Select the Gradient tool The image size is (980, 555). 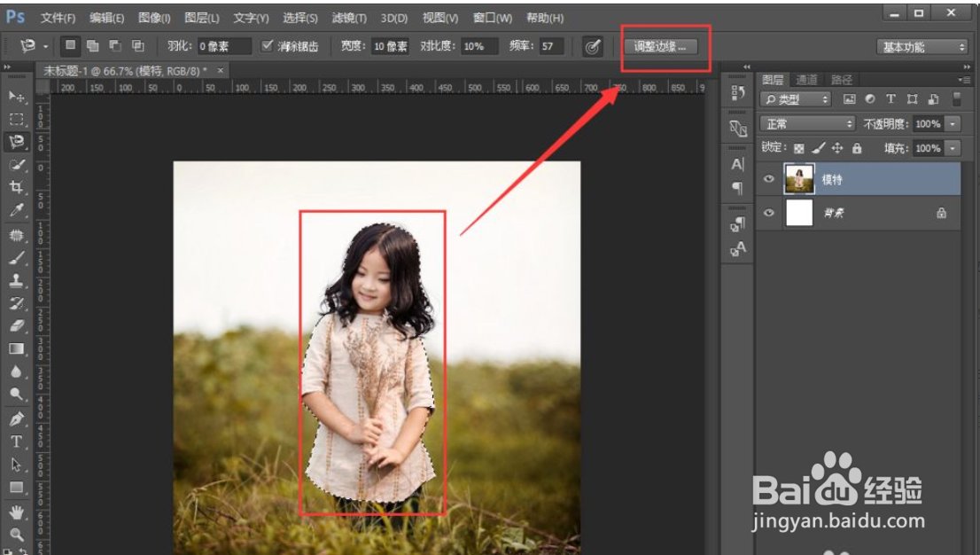(x=16, y=348)
